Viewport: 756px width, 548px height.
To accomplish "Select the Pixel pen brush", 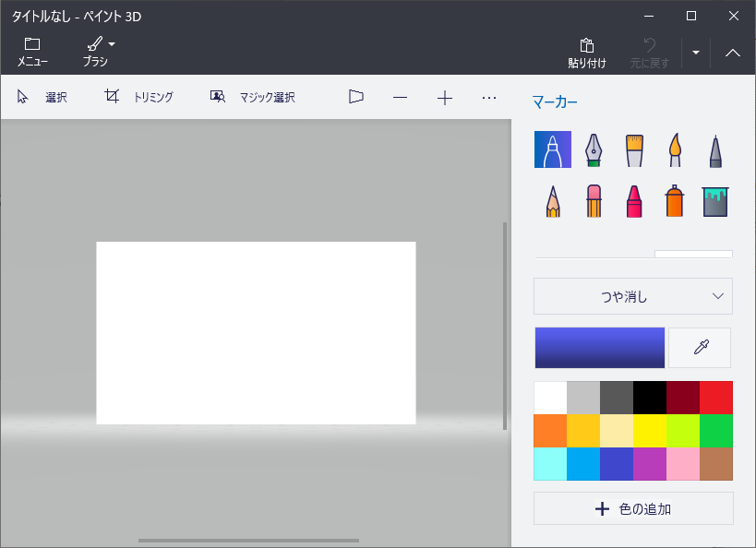I will click(x=715, y=151).
